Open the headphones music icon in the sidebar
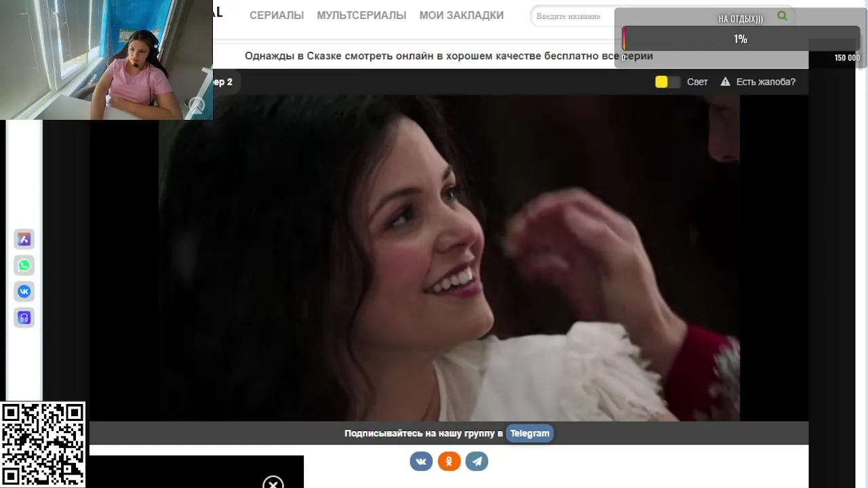 24,318
